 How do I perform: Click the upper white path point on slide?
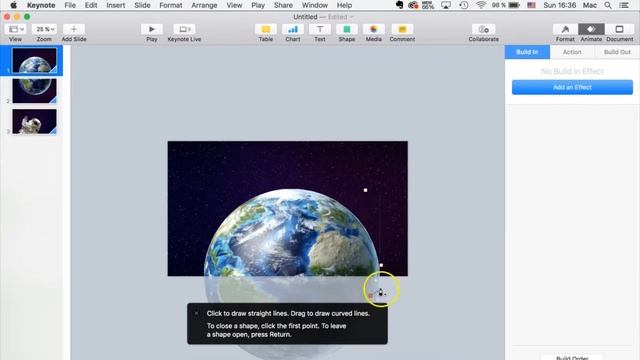(x=365, y=190)
